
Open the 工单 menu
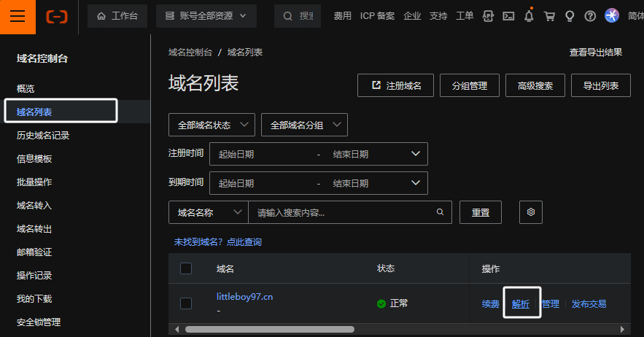pos(465,16)
